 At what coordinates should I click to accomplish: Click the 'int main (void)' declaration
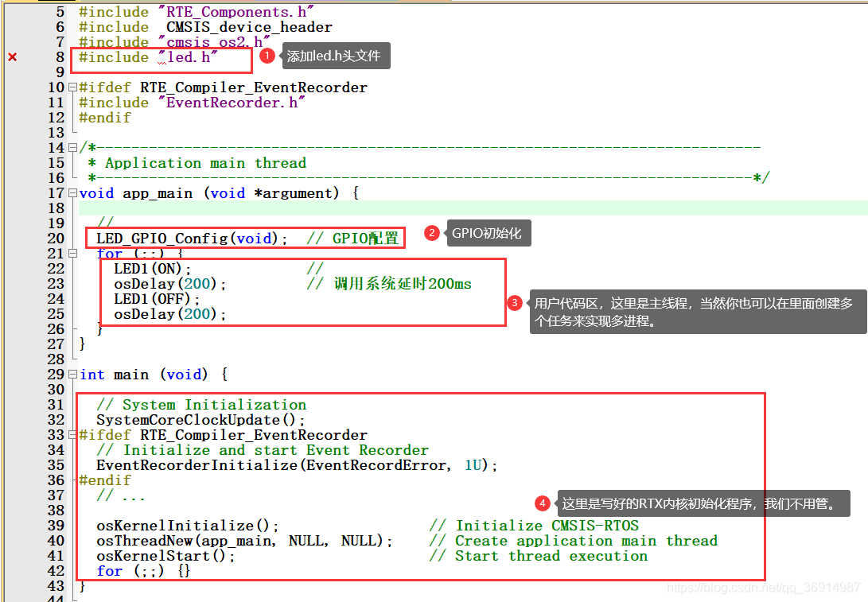pos(143,375)
